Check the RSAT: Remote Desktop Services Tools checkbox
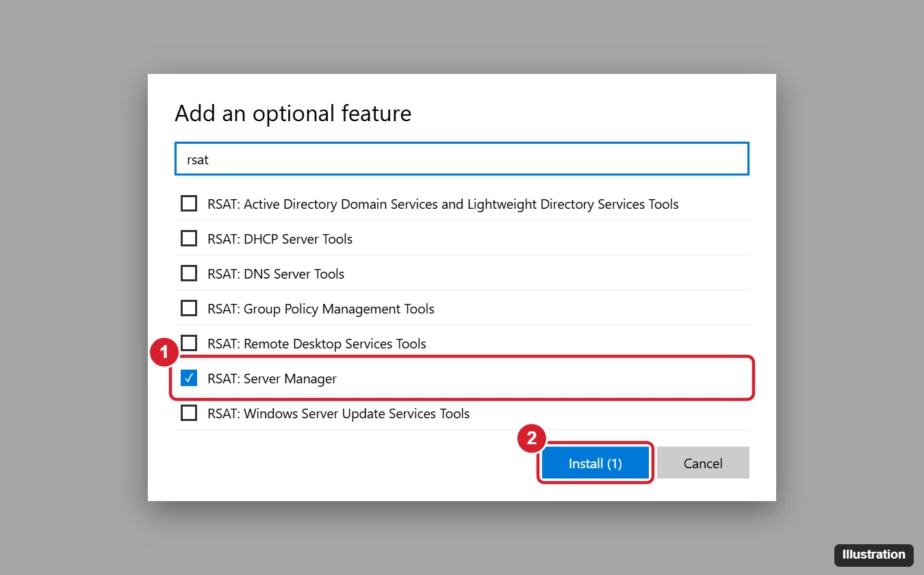 pos(189,343)
